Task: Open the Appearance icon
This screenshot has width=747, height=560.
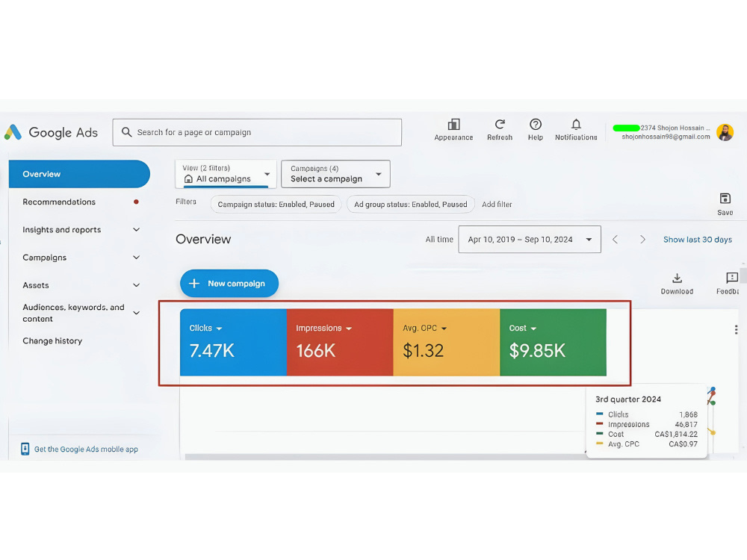Action: 453,125
